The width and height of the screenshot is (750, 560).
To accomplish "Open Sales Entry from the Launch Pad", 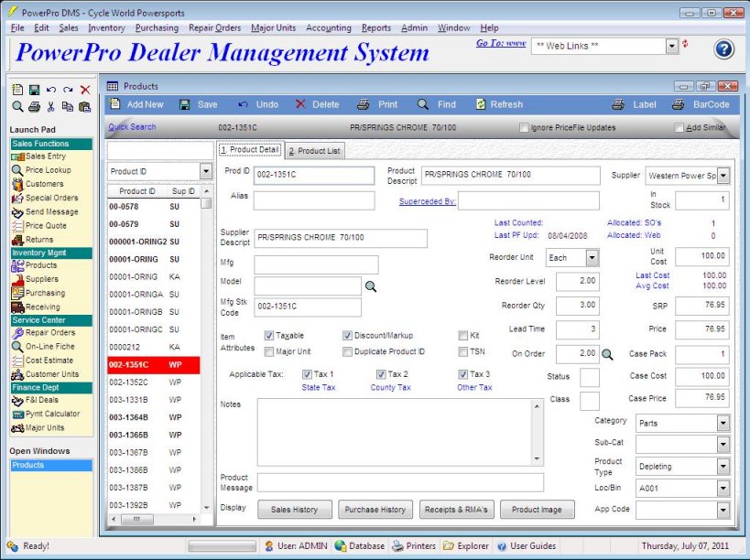I will tap(45, 156).
